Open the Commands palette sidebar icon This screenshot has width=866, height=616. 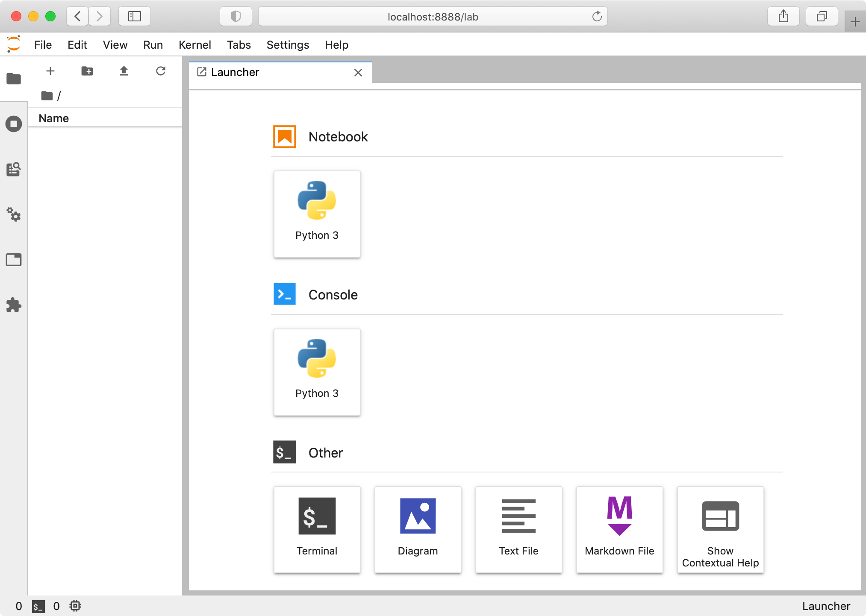click(14, 169)
